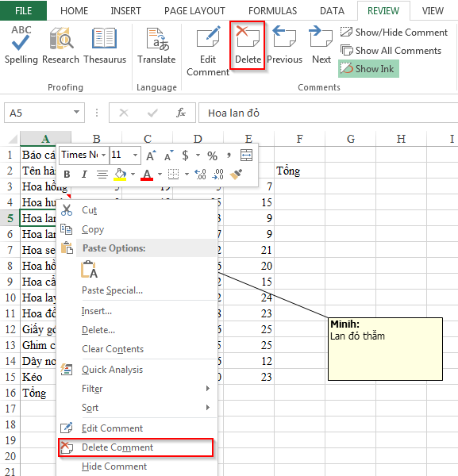The width and height of the screenshot is (458, 476).
Task: Click the Keep Text Only paste option icon
Action: tap(89, 270)
